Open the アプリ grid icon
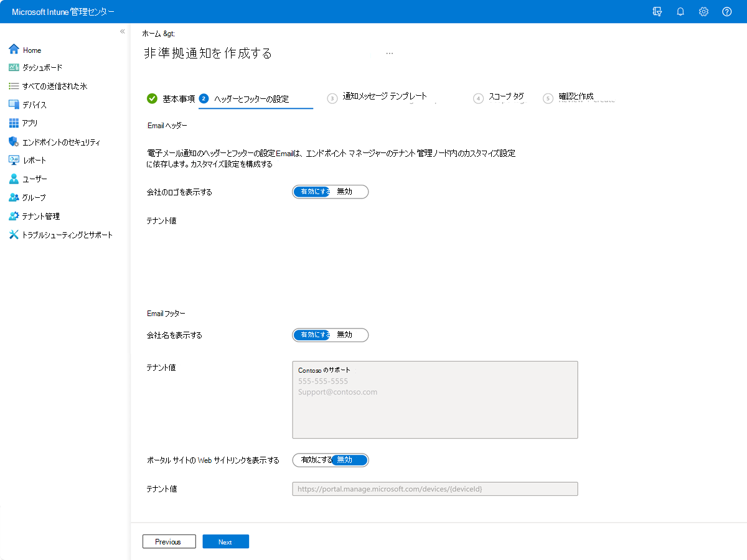This screenshot has height=560, width=747. click(14, 123)
